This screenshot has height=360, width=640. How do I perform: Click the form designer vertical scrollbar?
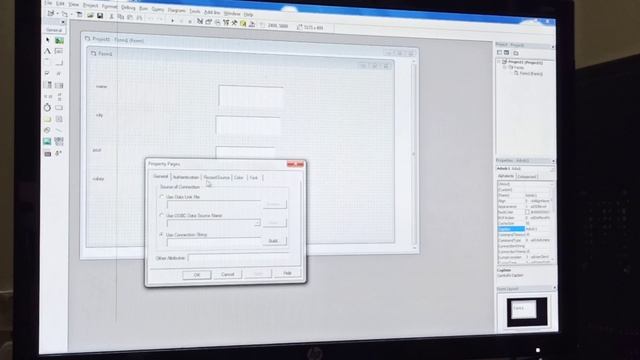click(414, 154)
